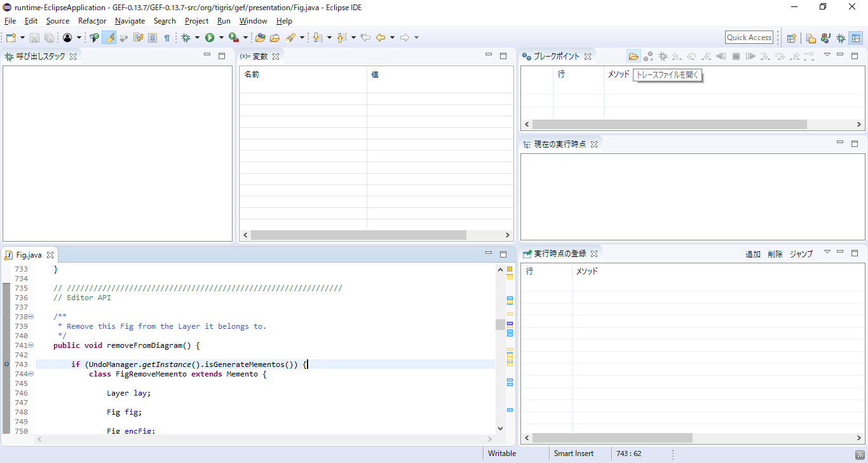Click the Open Type icon in toolbar
868x463 pixels.
coord(261,38)
